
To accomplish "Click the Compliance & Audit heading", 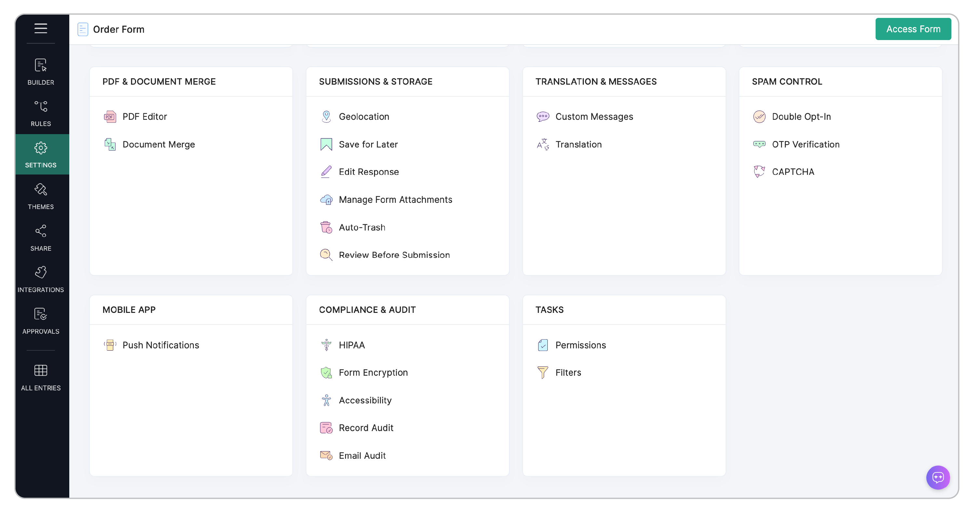I will click(367, 310).
